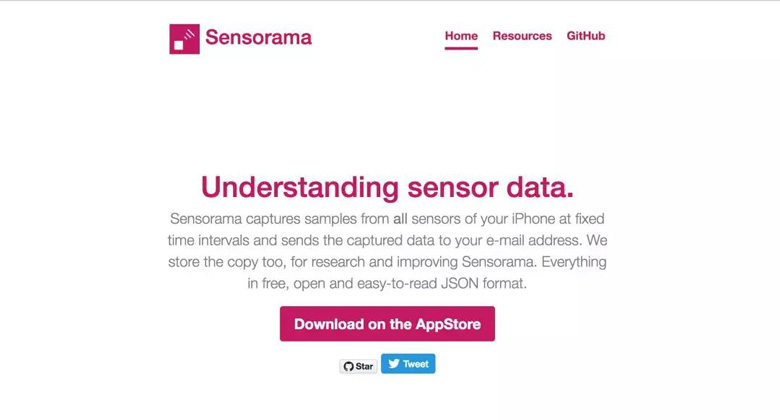Click the Download on the AppStore button
The height and width of the screenshot is (420, 780).
pyautogui.click(x=387, y=324)
